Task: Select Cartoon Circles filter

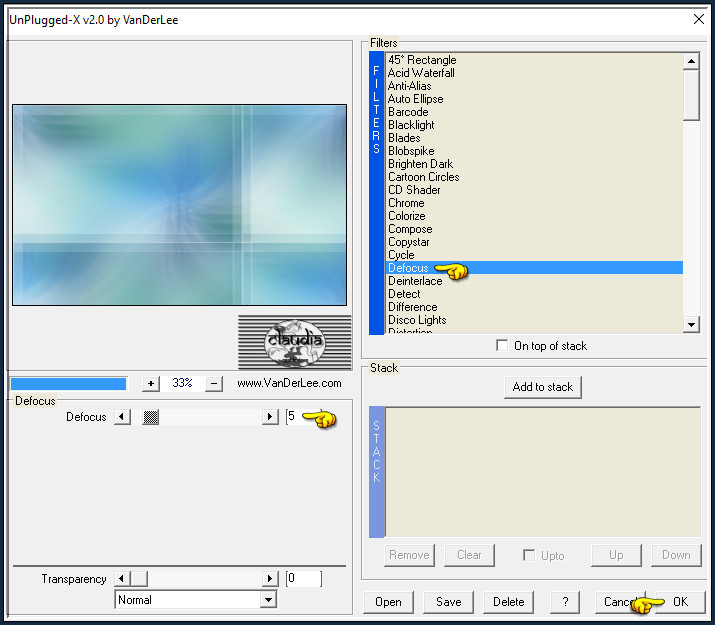Action: pos(534,177)
